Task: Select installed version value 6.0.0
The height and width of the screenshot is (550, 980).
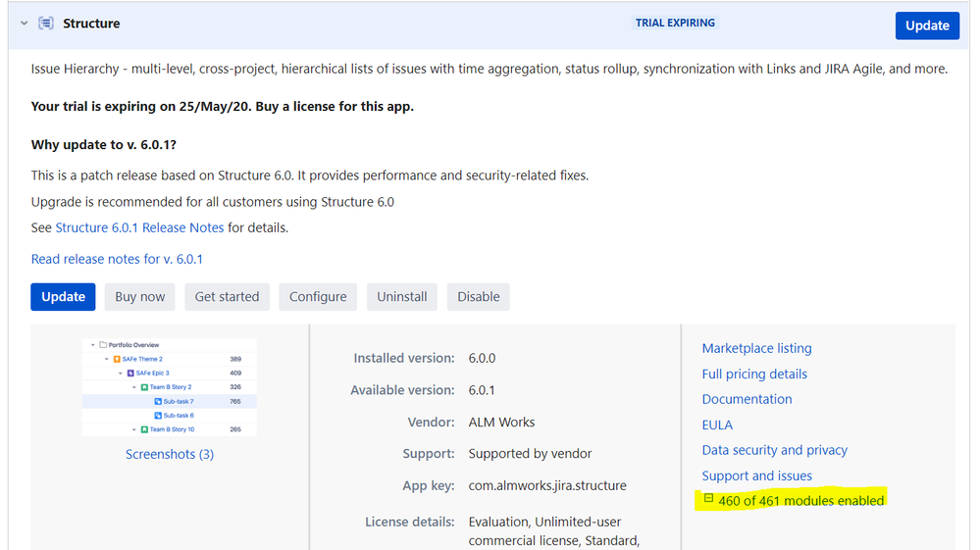Action: point(482,359)
